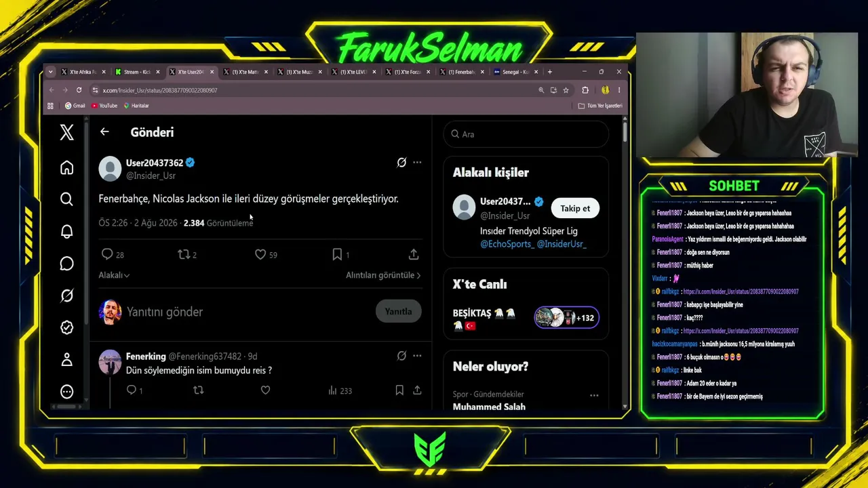Image resolution: width=868 pixels, height=488 pixels.
Task: Switch to the Fenerbahçe browser tab
Action: [x=462, y=72]
